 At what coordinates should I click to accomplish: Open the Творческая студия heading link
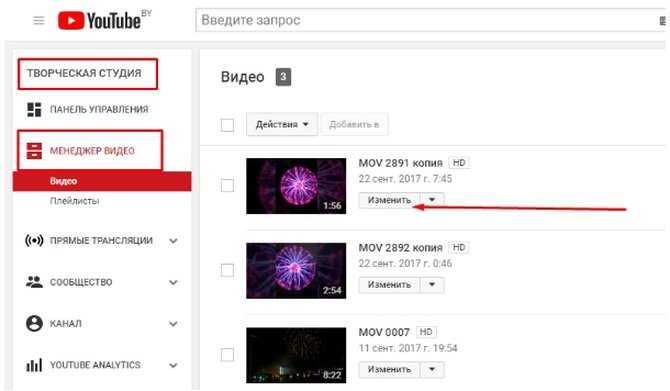(84, 73)
